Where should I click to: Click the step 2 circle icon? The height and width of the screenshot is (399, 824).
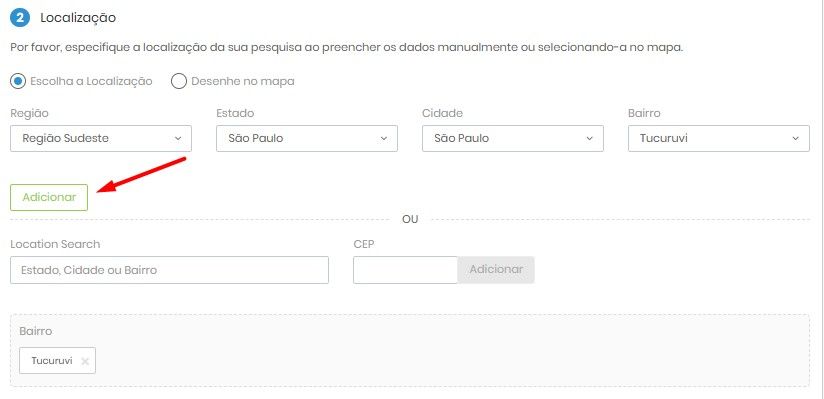pyautogui.click(x=20, y=18)
